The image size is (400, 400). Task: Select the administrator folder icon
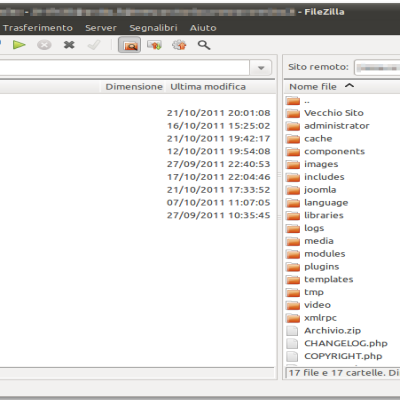pos(293,126)
